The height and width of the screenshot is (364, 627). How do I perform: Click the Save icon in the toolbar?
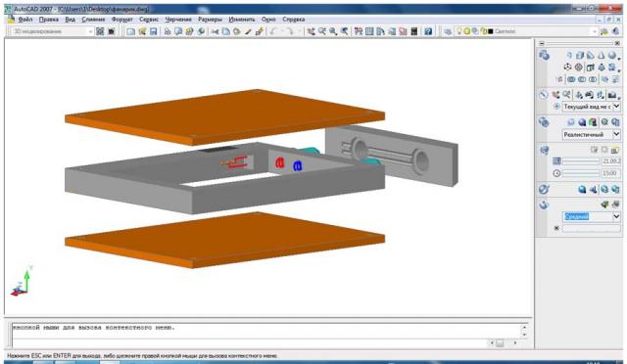153,31
